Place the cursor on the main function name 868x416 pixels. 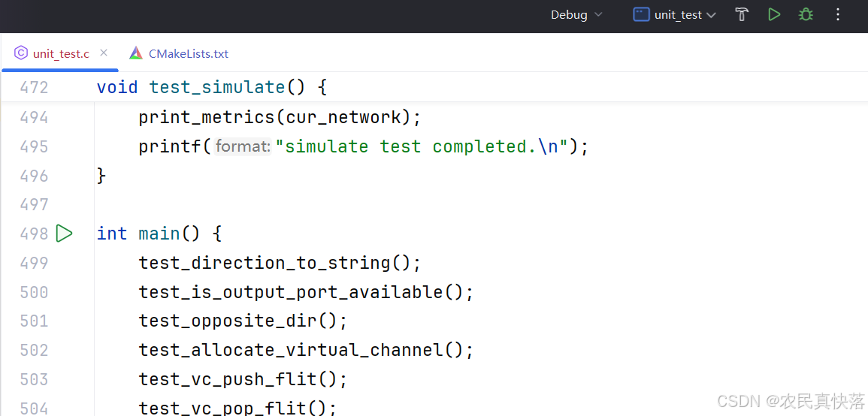coord(159,234)
